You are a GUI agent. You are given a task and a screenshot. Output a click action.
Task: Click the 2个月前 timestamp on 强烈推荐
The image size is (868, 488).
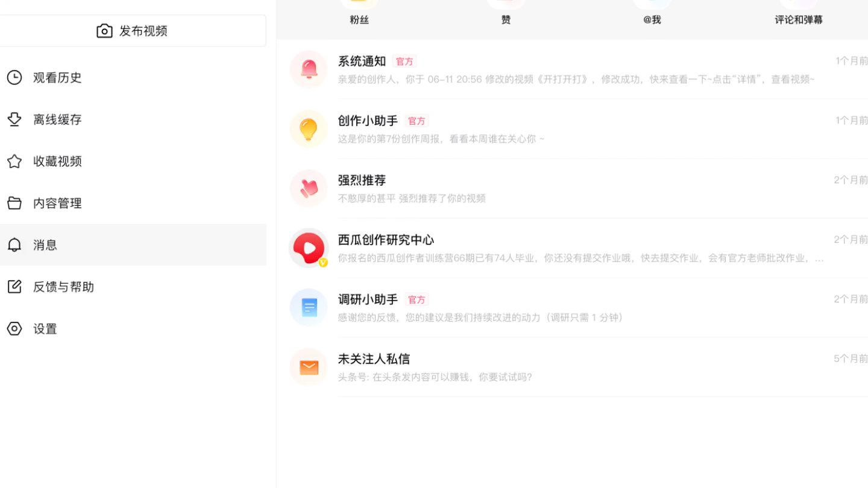(851, 180)
